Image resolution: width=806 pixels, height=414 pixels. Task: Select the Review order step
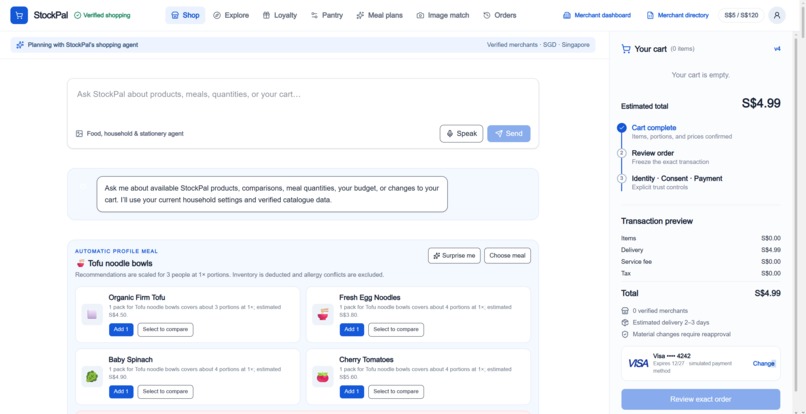653,153
